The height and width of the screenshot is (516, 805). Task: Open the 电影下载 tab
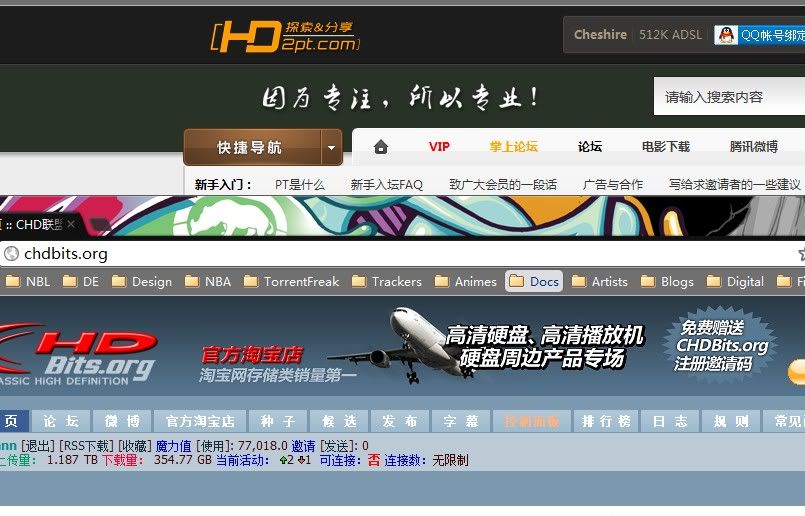coord(665,147)
